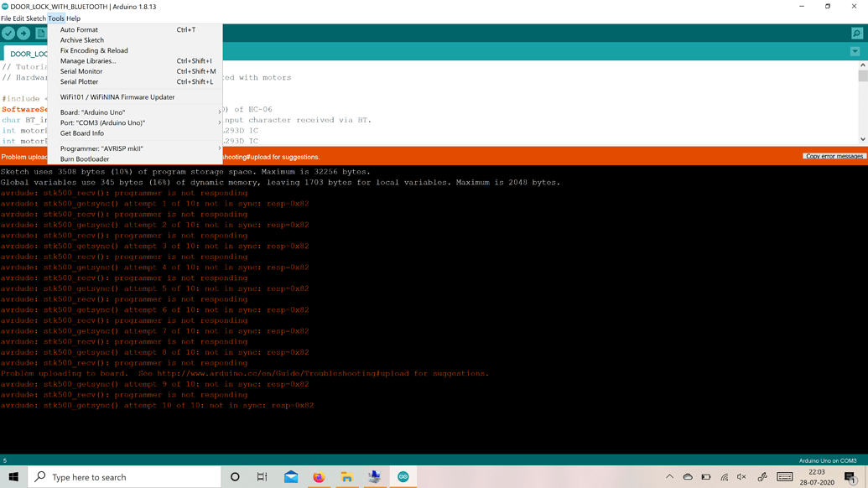Click the Save sketch toolbar icon
This screenshot has height=488, width=868.
(x=75, y=34)
